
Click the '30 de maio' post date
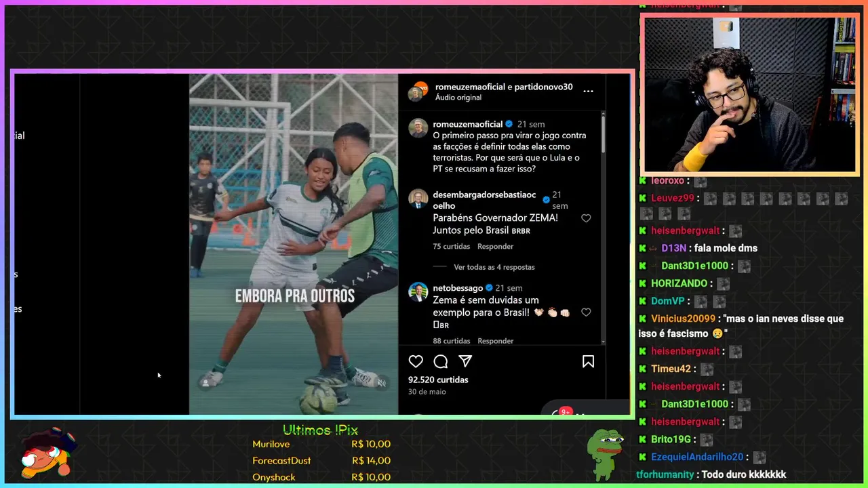click(427, 392)
